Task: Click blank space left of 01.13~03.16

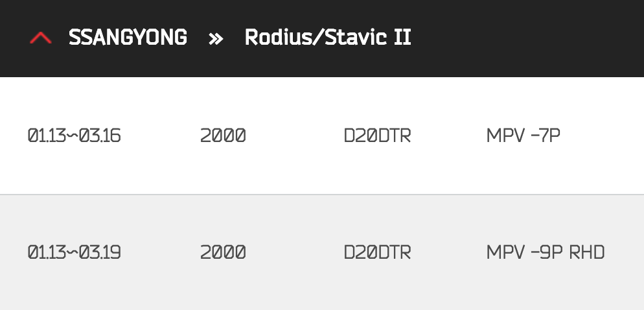Action: [x=13, y=136]
